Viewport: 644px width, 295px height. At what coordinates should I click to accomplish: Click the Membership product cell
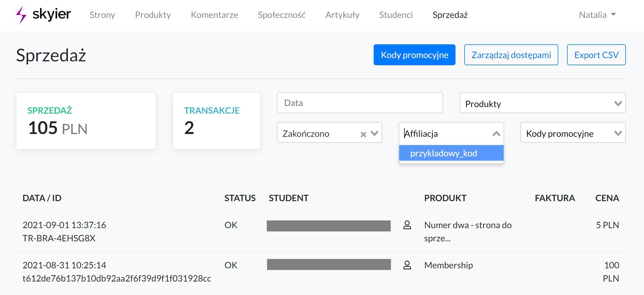coord(448,265)
